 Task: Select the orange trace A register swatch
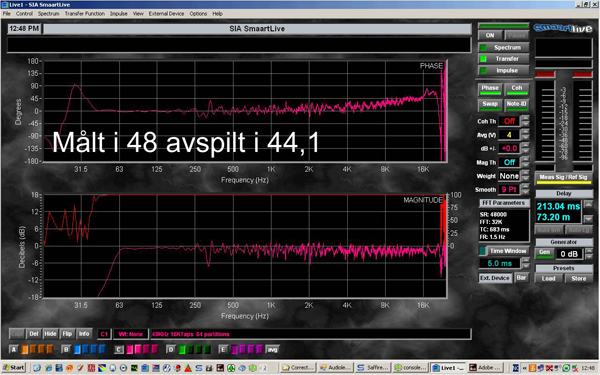click(25, 349)
